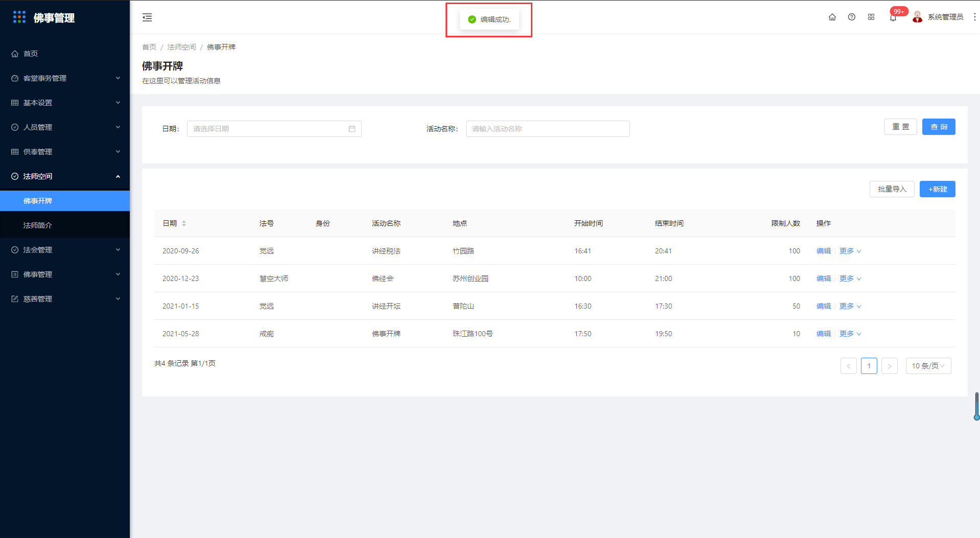
Task: Select 佛事开牌 in the sidebar
Action: tap(65, 201)
